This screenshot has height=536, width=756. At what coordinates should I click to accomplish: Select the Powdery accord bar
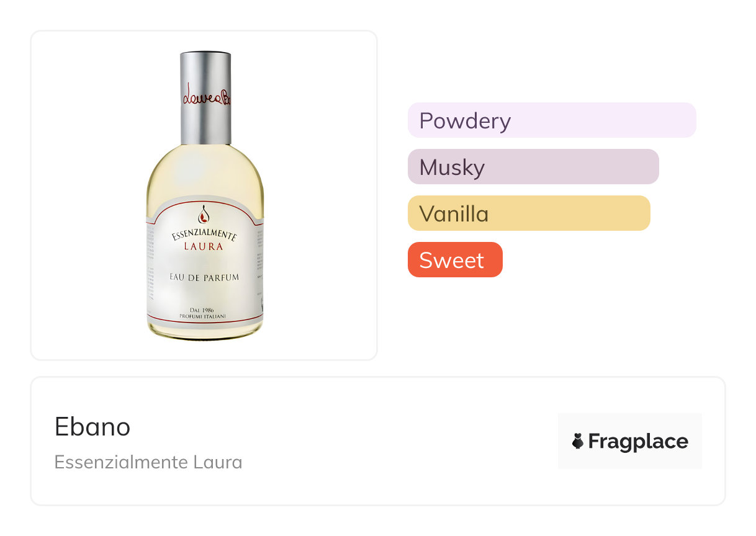(x=551, y=120)
